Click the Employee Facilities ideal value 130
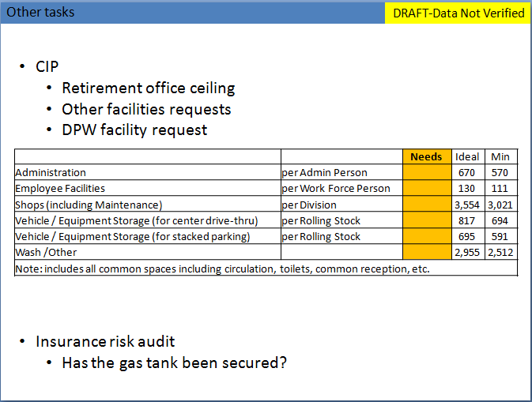The width and height of the screenshot is (532, 402). pos(467,188)
